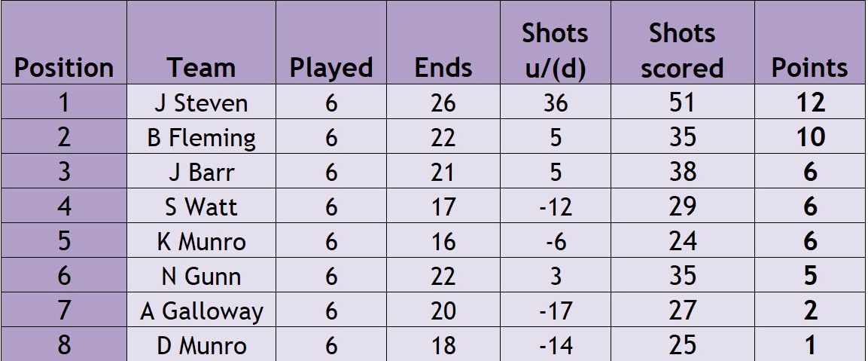This screenshot has height=361, width=868.
Task: Click B Fleming's 10 points cell
Action: click(x=810, y=136)
